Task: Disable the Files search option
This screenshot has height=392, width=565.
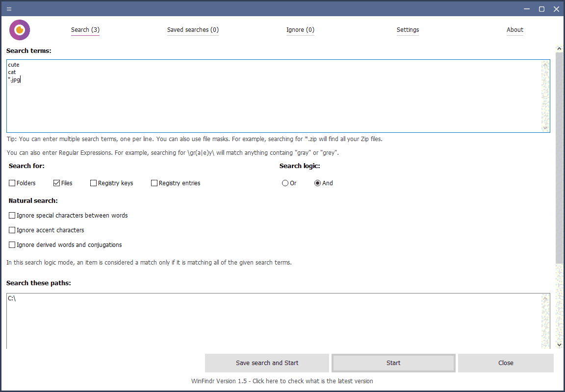Action: [55, 183]
